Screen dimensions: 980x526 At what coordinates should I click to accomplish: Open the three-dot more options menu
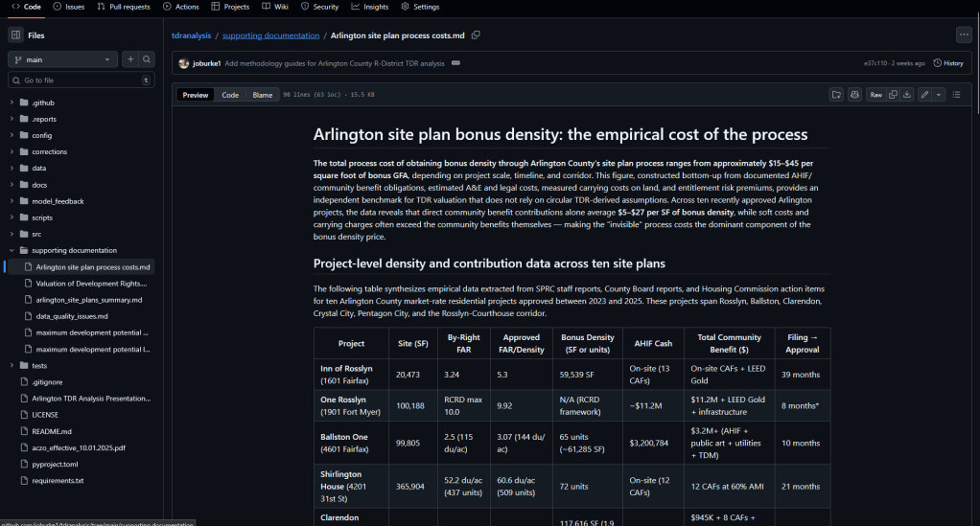pos(963,35)
